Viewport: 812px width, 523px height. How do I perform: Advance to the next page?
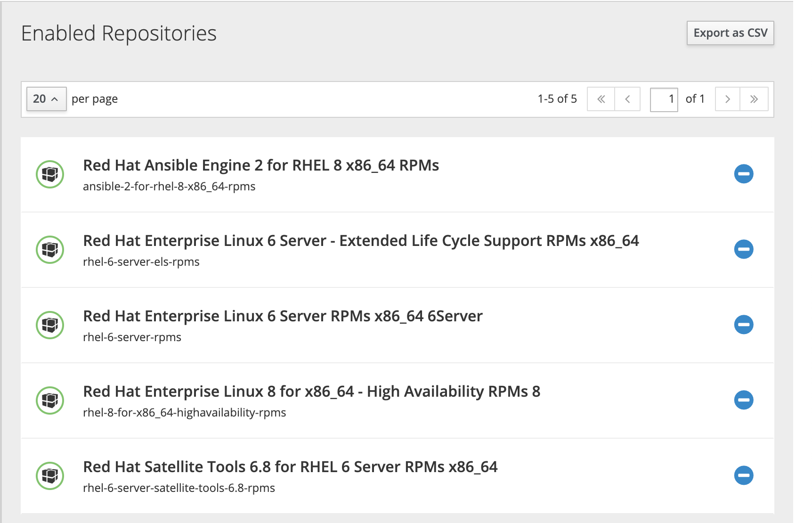point(727,99)
